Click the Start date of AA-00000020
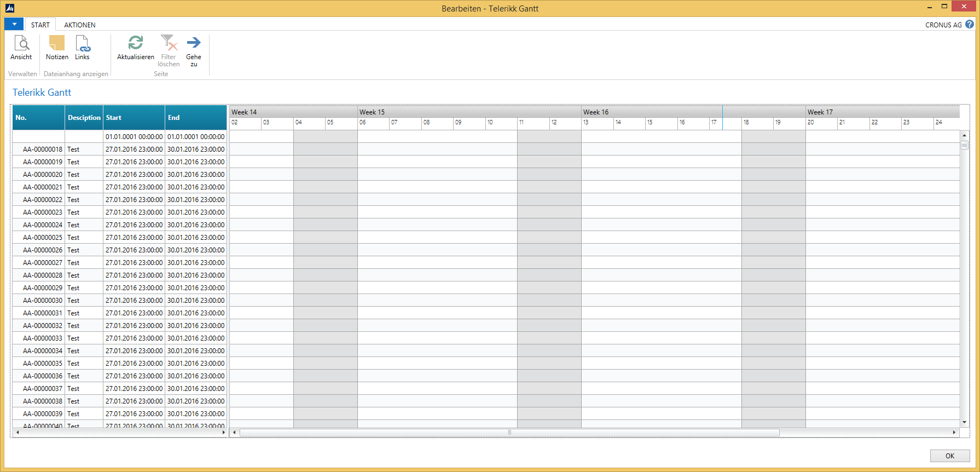This screenshot has height=472, width=980. tap(134, 174)
